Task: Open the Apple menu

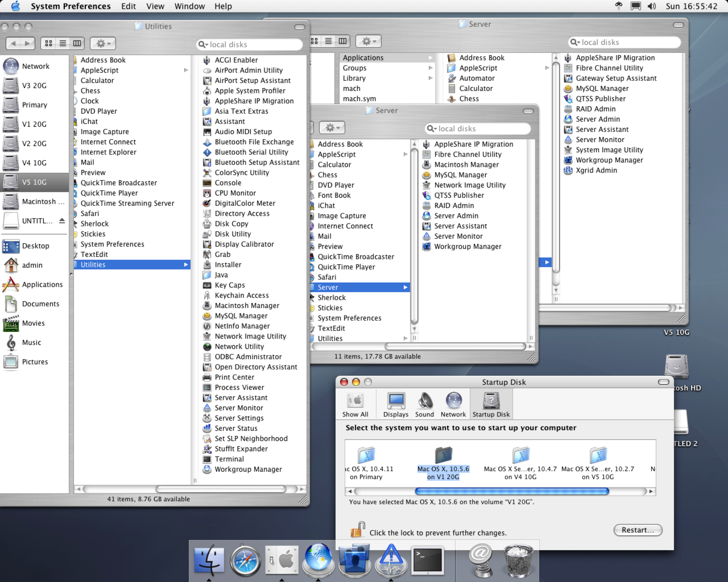Action: pyautogui.click(x=16, y=6)
